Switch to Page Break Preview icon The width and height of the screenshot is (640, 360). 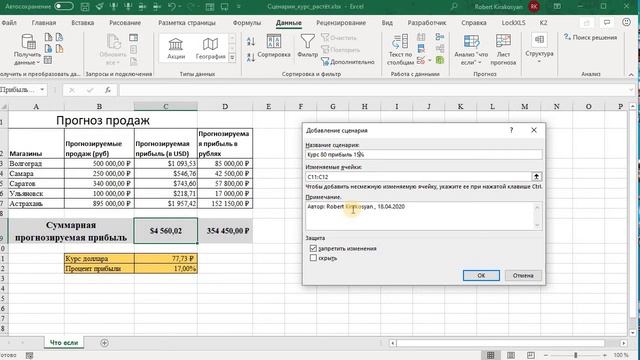click(x=531, y=355)
